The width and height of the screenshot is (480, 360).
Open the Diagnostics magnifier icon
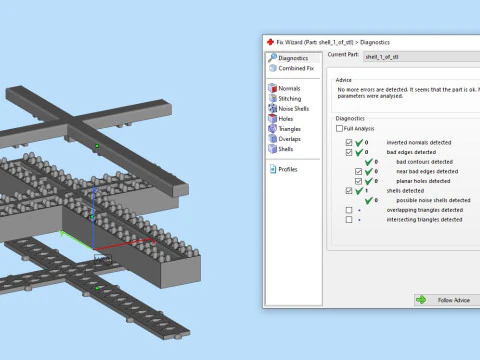[x=272, y=58]
